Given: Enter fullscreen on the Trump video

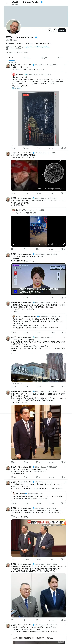Looking at the screenshot, I should [x=64, y=188].
